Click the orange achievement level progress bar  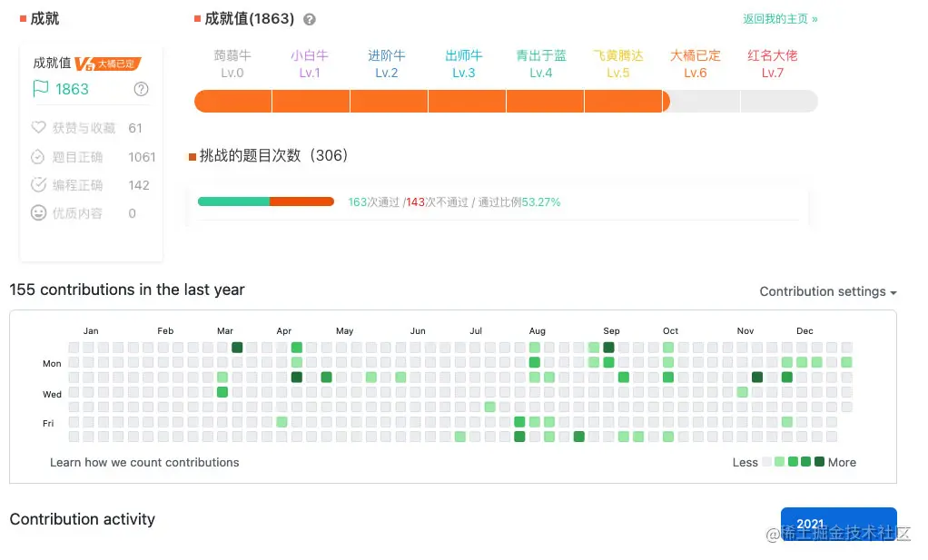click(506, 101)
